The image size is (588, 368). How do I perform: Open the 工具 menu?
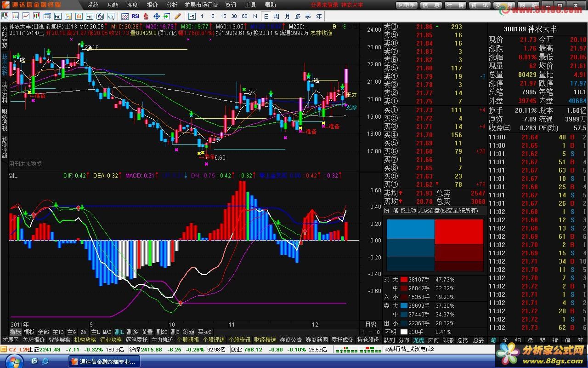(251, 5)
